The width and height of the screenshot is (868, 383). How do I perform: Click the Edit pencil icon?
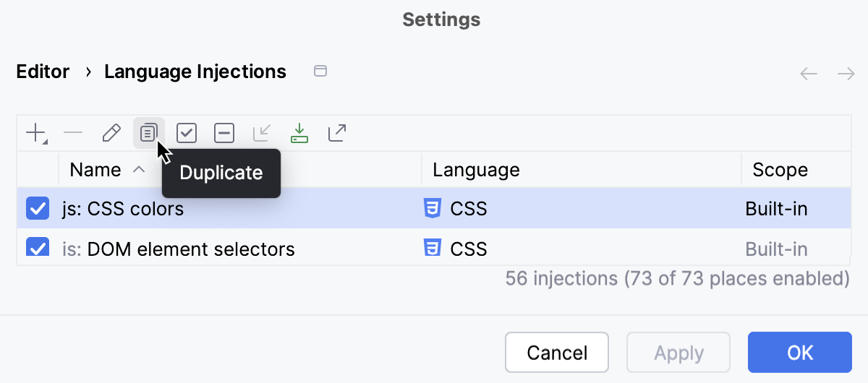pos(111,133)
